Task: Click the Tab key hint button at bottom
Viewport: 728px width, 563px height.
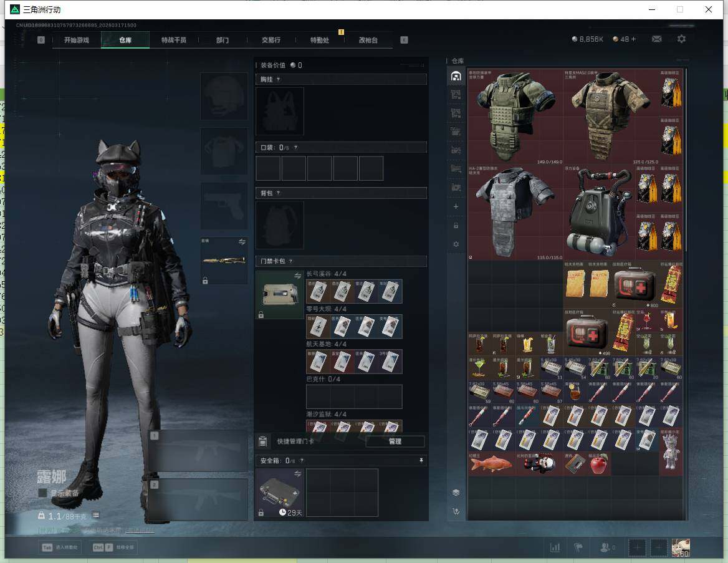Action: tap(60, 547)
